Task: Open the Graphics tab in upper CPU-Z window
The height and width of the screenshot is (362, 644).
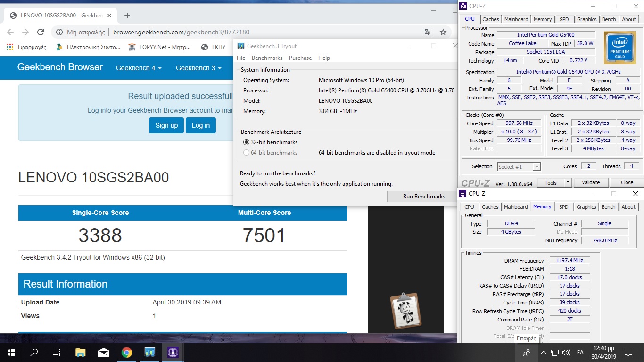Action: tap(586, 19)
